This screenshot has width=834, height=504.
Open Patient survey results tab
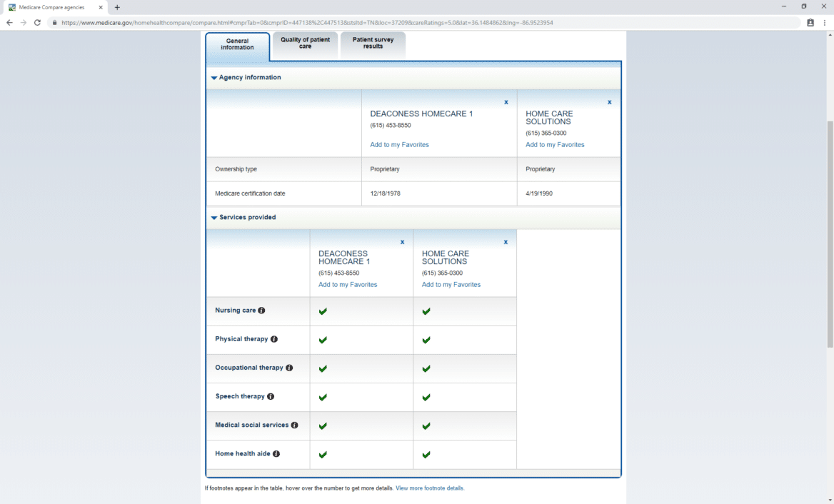point(373,44)
